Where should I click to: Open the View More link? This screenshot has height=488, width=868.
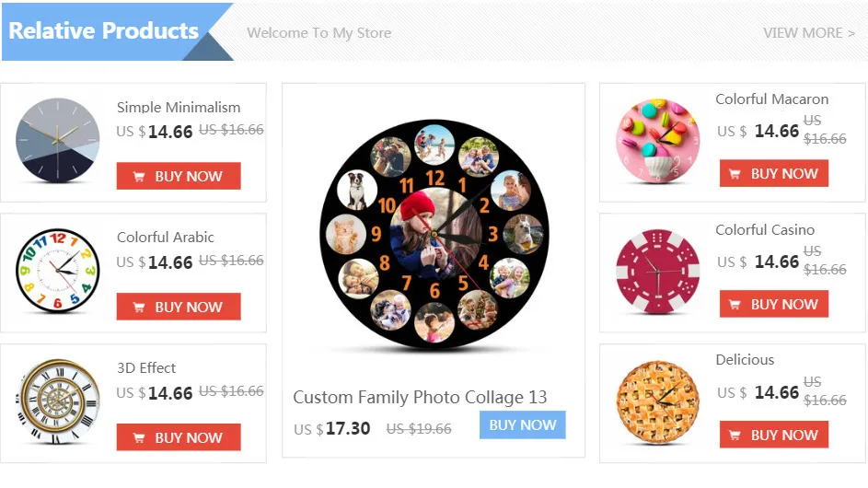click(x=808, y=33)
